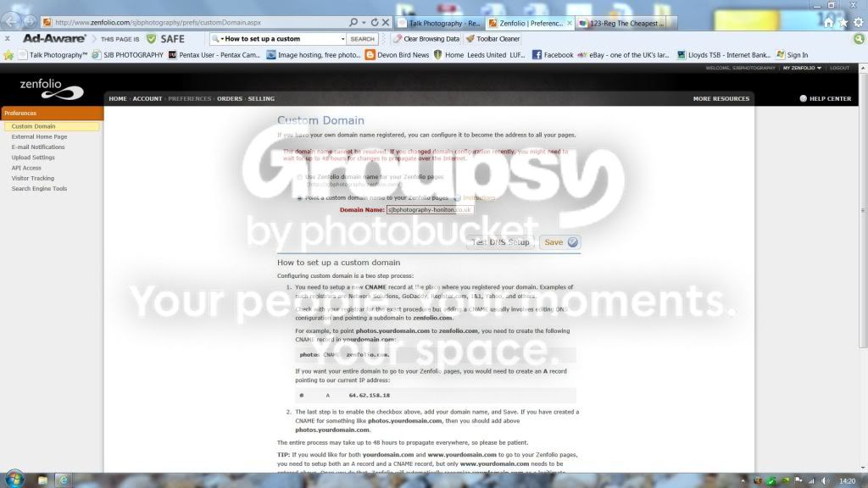Switch to the Talk Photography tab
This screenshot has height=488, width=868.
point(439,23)
